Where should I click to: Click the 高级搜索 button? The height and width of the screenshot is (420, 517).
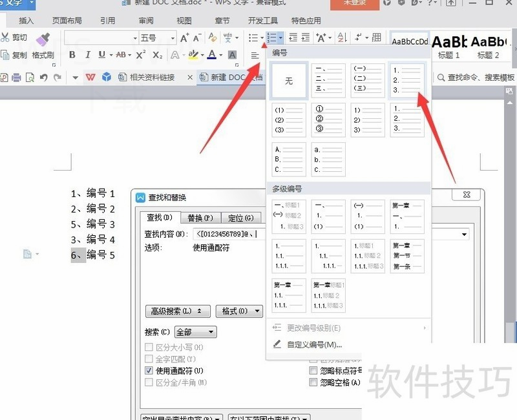pos(178,311)
